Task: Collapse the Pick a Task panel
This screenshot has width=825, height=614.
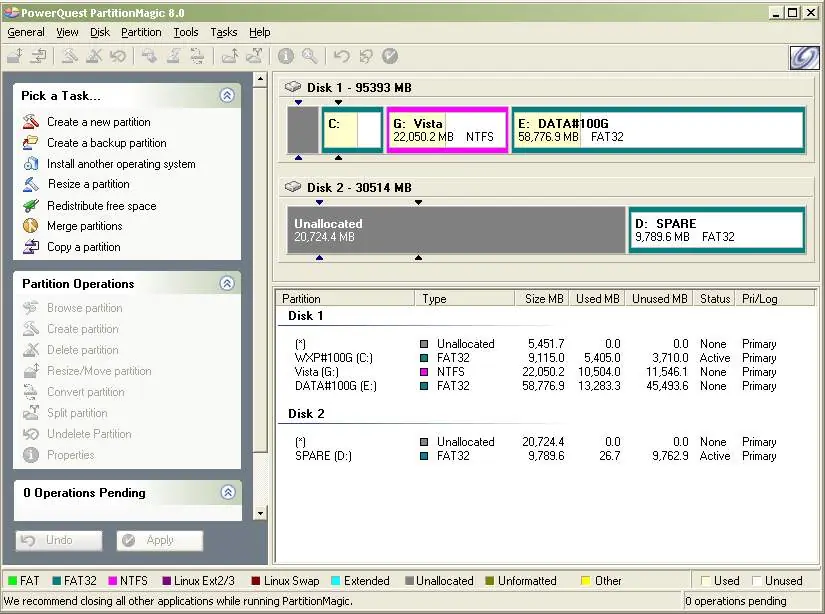Action: (227, 96)
